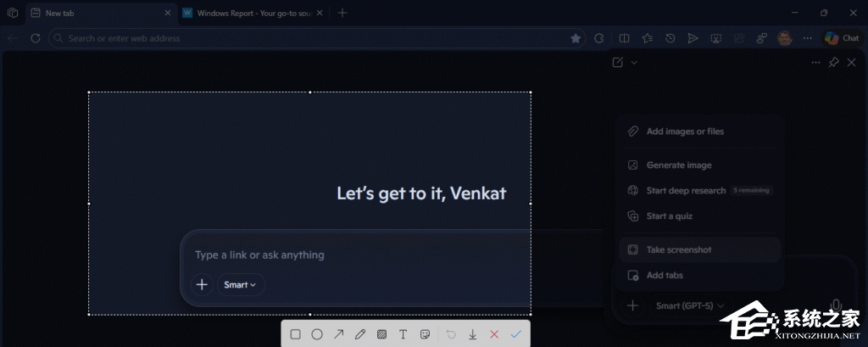This screenshot has width=868, height=347.
Task: Click the top middle selection handle
Action: pyautogui.click(x=310, y=92)
